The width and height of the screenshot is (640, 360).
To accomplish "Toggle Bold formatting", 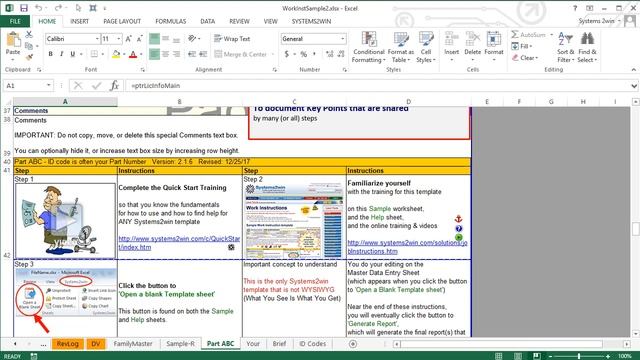I will coord(51,54).
